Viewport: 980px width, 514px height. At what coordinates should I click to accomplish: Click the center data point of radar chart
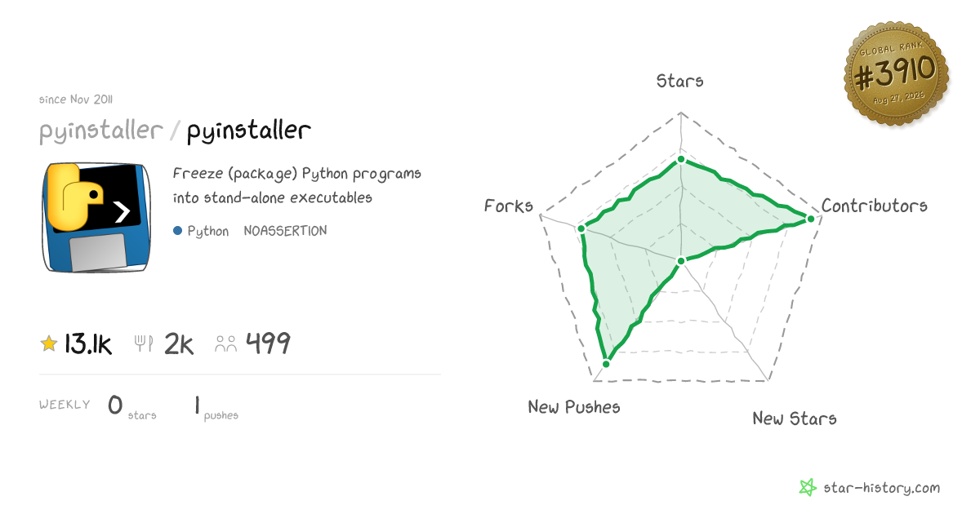click(x=680, y=261)
